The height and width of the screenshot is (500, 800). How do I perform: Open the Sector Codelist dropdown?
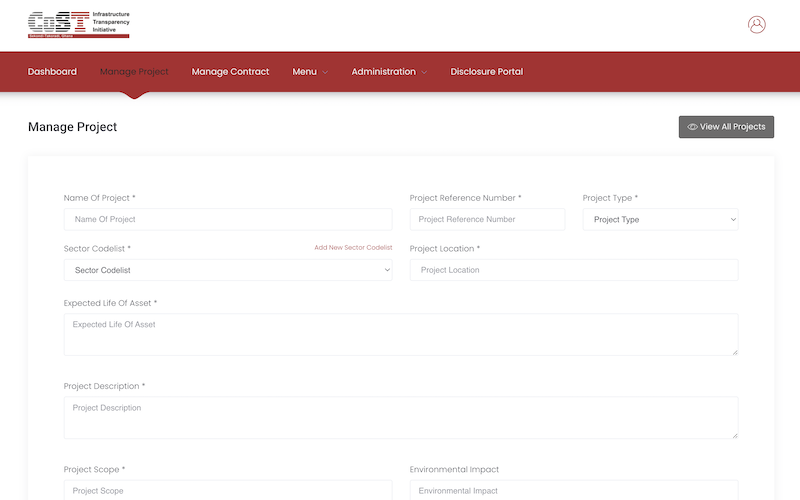(228, 270)
